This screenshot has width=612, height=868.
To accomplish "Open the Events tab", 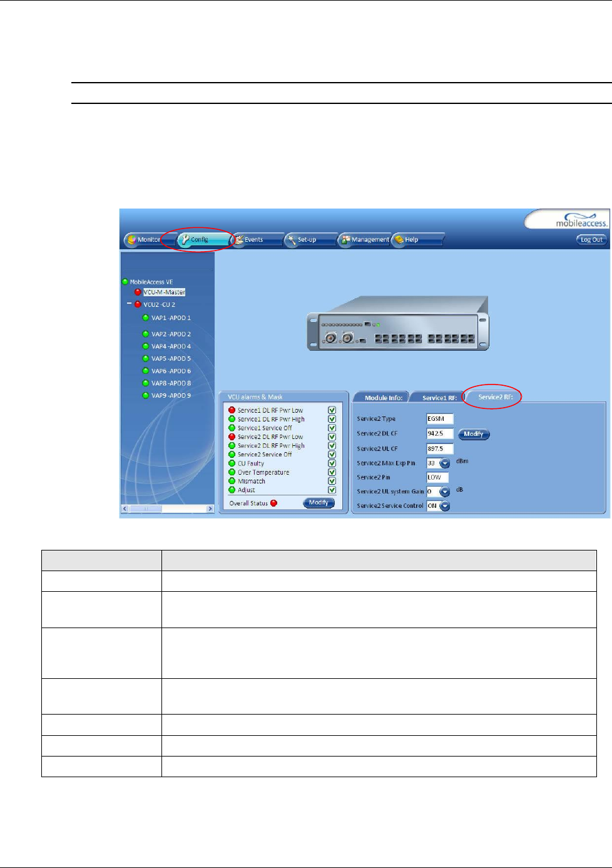I will tap(254, 240).
